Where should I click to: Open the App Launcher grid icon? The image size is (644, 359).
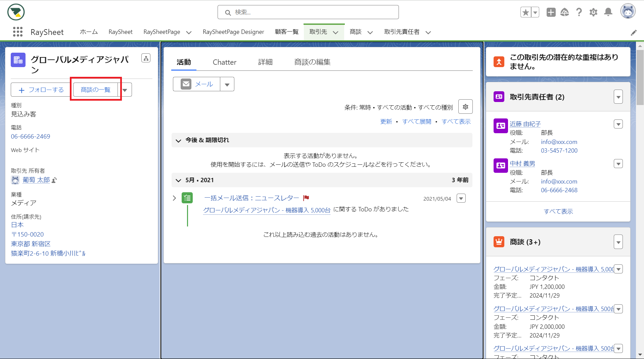[17, 32]
